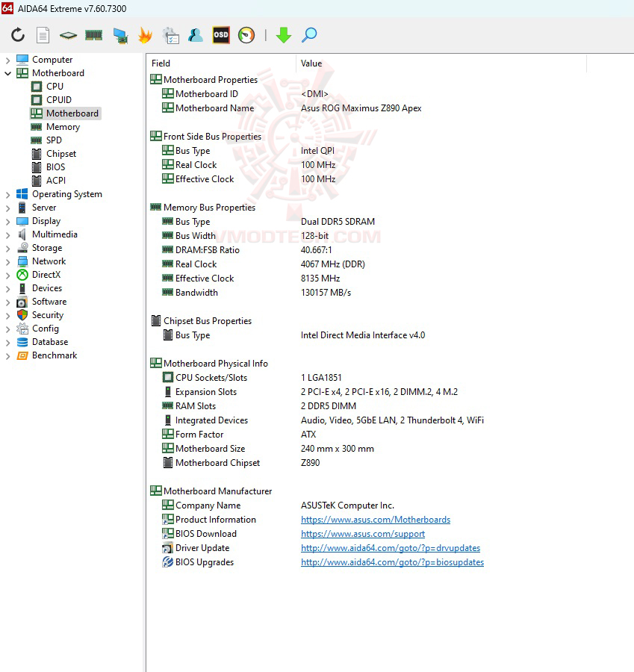The height and width of the screenshot is (672, 634).
Task: Open the asus.com/support BIOS download link
Action: click(x=363, y=534)
